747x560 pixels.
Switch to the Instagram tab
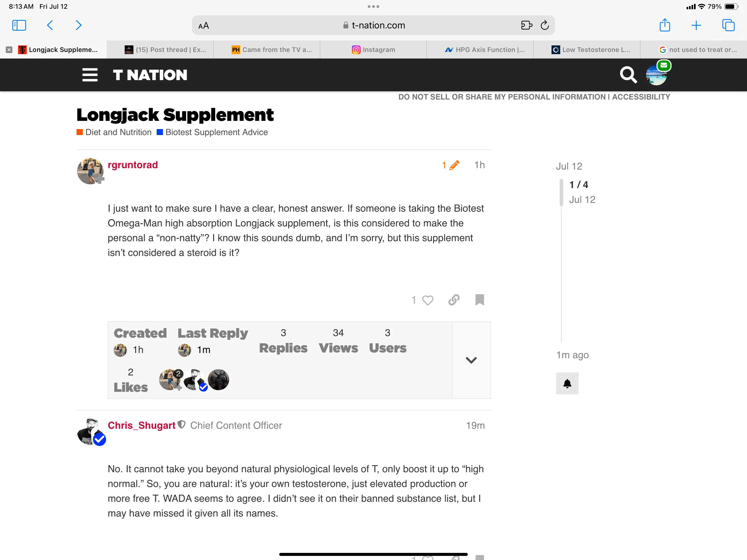tap(373, 50)
